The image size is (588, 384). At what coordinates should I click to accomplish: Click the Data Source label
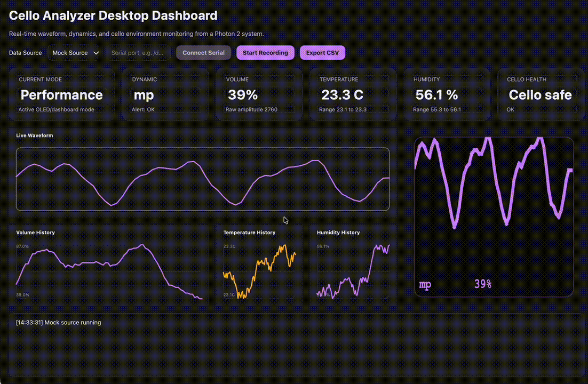tap(26, 53)
